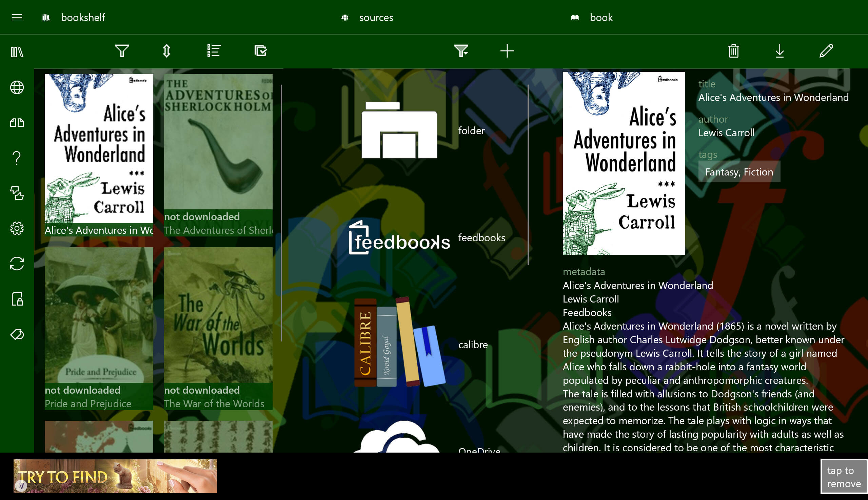Click the sync refresh sidebar icon

(x=17, y=264)
